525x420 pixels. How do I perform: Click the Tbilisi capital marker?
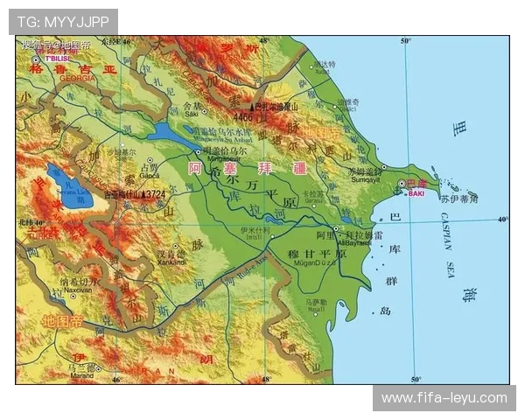tap(36, 58)
